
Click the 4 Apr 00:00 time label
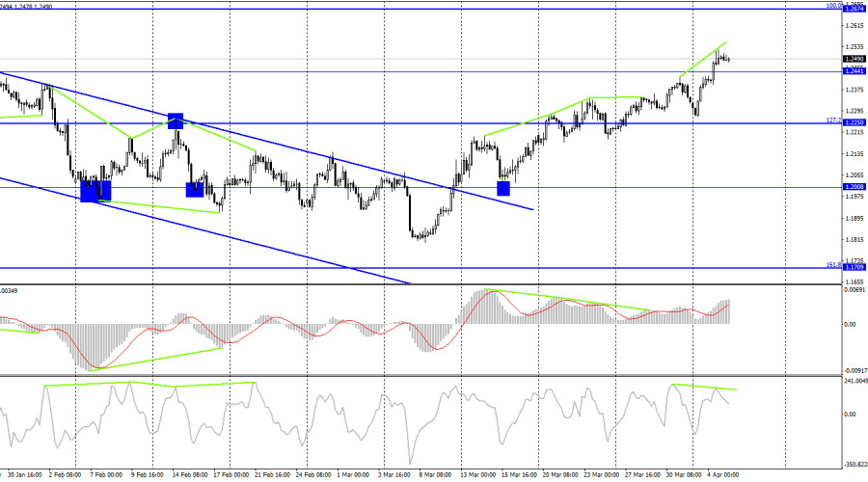723,475
